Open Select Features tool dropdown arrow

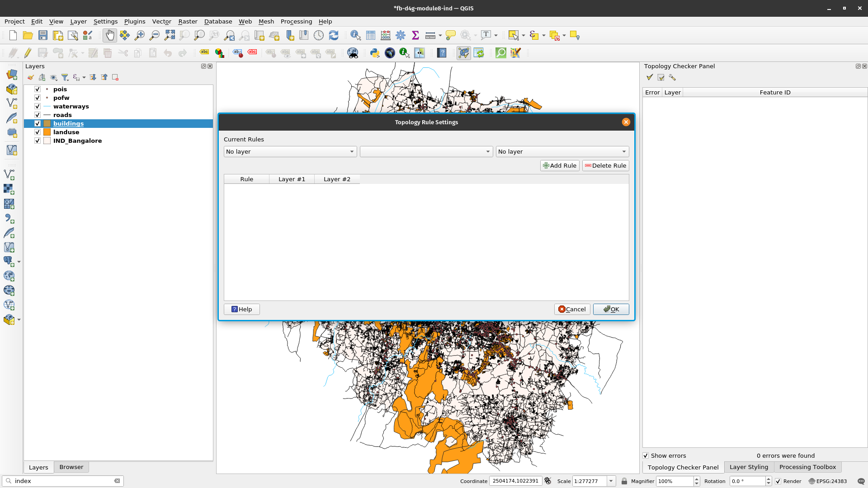(524, 35)
